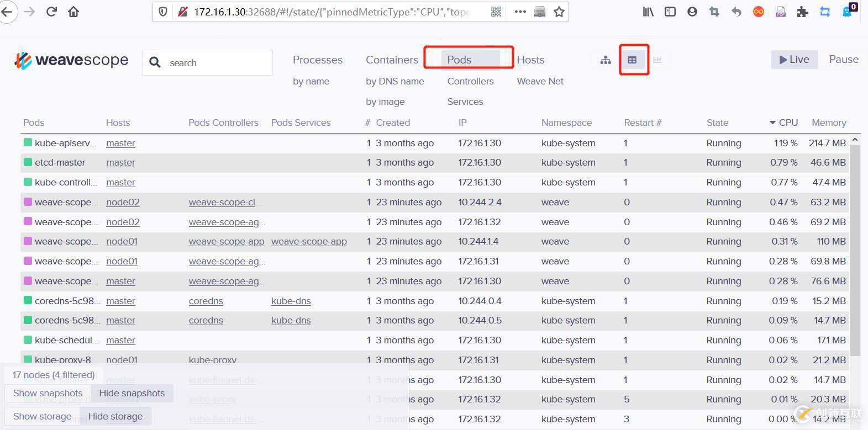The width and height of the screenshot is (868, 430).
Task: Sort the table by IP column header
Action: pyautogui.click(x=462, y=123)
